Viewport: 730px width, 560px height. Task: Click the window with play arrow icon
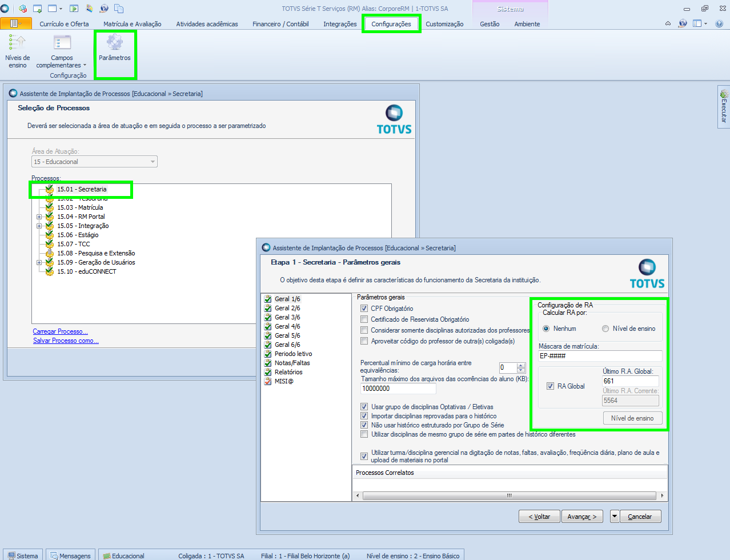[x=74, y=9]
